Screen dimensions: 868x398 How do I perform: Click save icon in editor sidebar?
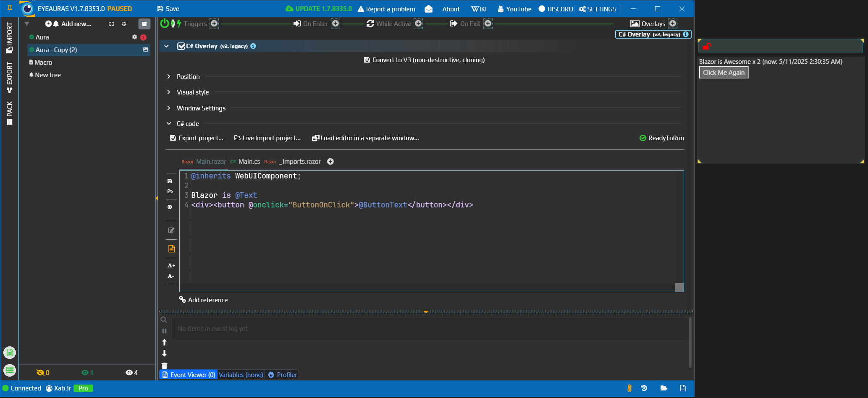pyautogui.click(x=170, y=181)
